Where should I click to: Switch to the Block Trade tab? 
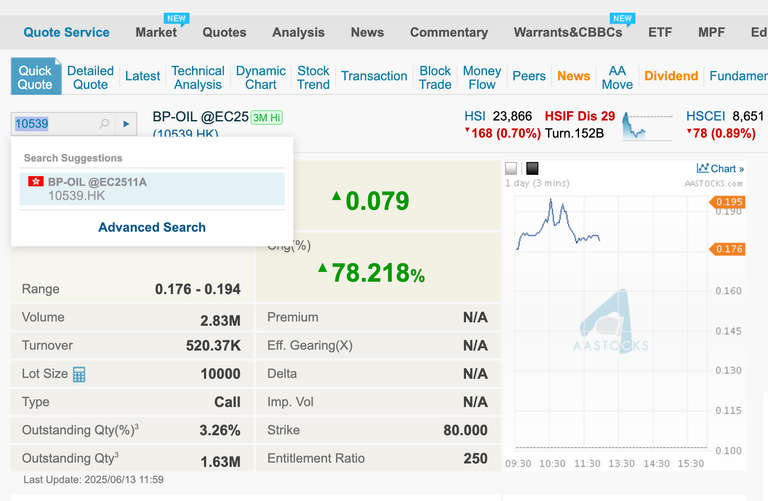(x=435, y=77)
